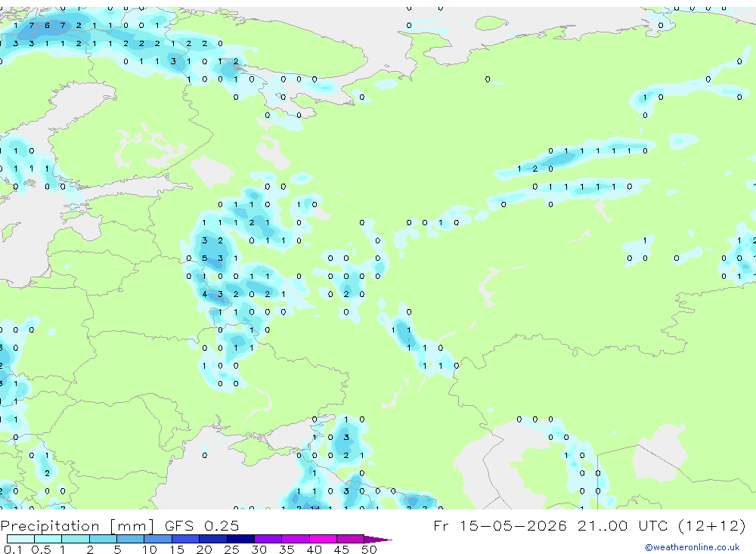Click the map precipitation value '14'
This screenshot has width=756, height=554.
[314, 508]
